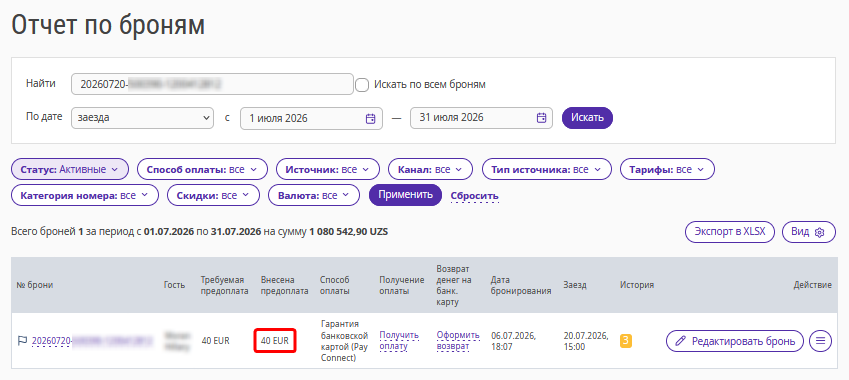Click the flag icon beside booking number
The height and width of the screenshot is (380, 849).
pyautogui.click(x=22, y=341)
